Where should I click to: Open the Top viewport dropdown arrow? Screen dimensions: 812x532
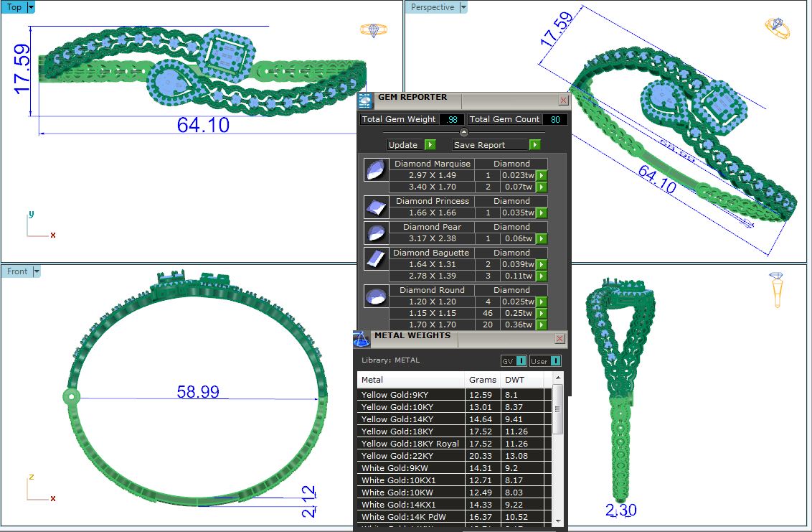coord(30,7)
